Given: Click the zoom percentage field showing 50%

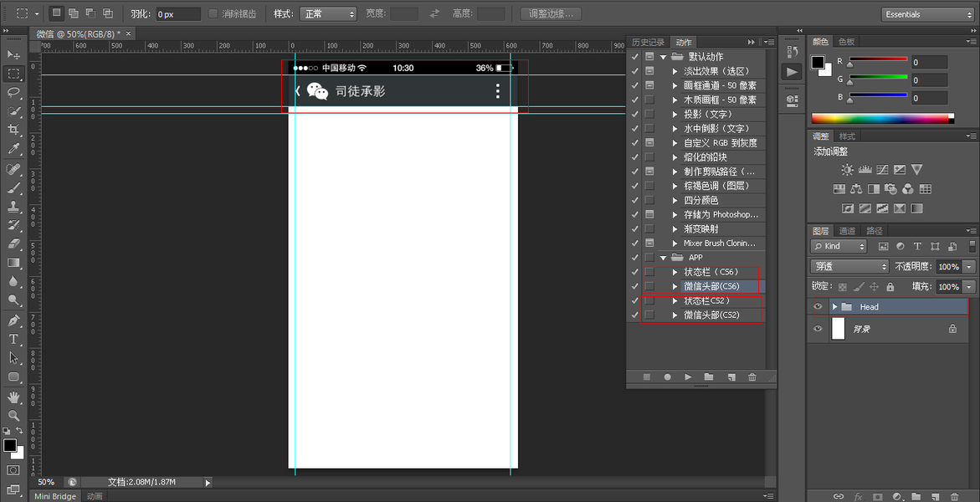Looking at the screenshot, I should 47,482.
